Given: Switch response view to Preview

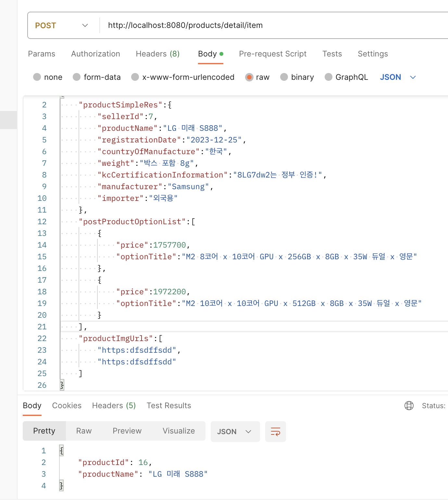Looking at the screenshot, I should coord(127,431).
